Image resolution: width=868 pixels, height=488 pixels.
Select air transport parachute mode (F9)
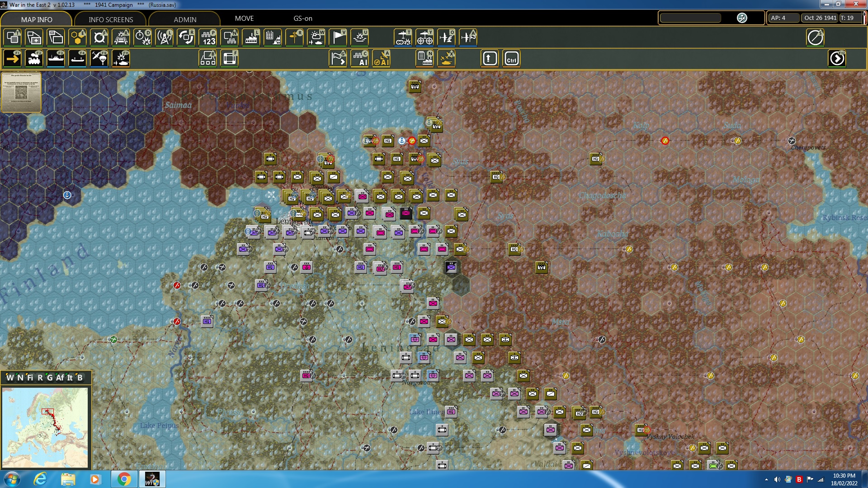point(99,59)
